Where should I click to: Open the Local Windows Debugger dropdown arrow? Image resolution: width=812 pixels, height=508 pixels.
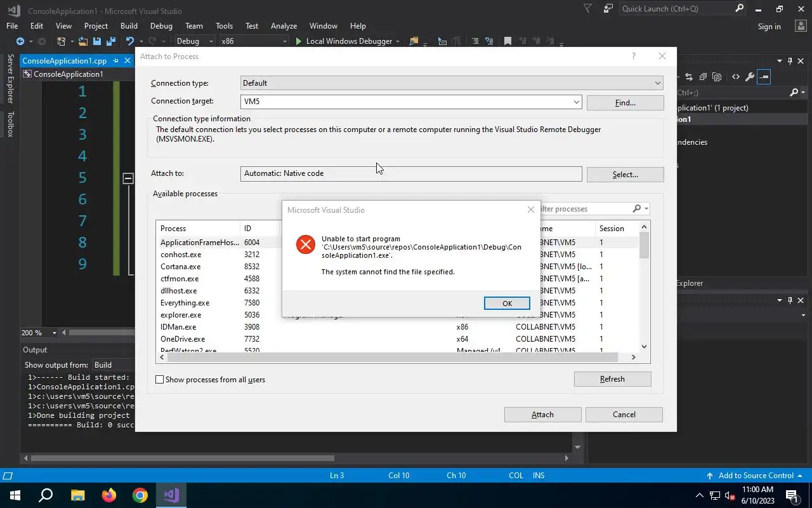point(398,41)
